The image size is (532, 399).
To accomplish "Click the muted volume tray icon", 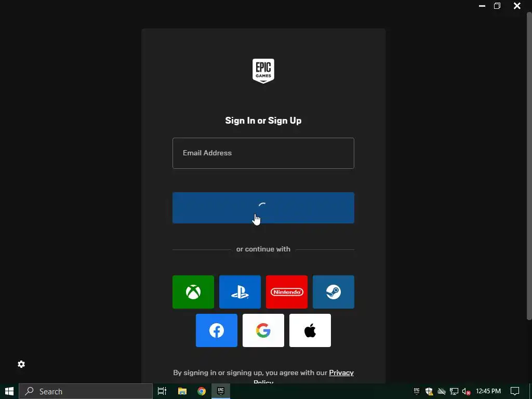I will click(x=466, y=391).
